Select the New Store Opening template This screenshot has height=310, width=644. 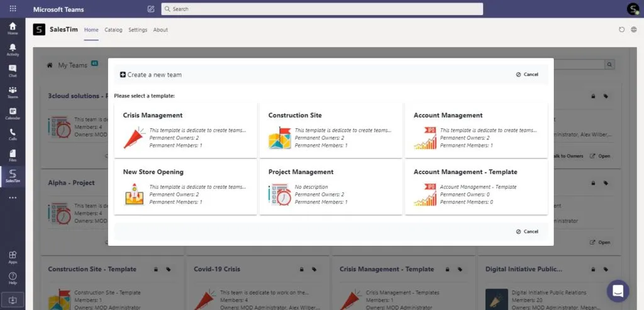pos(186,187)
